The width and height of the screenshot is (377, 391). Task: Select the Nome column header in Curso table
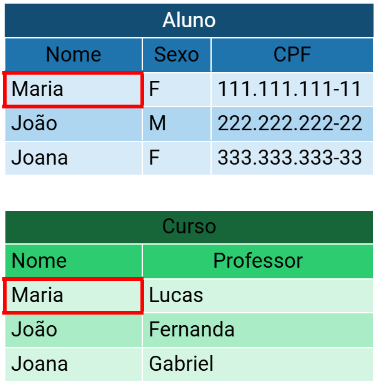point(74,261)
